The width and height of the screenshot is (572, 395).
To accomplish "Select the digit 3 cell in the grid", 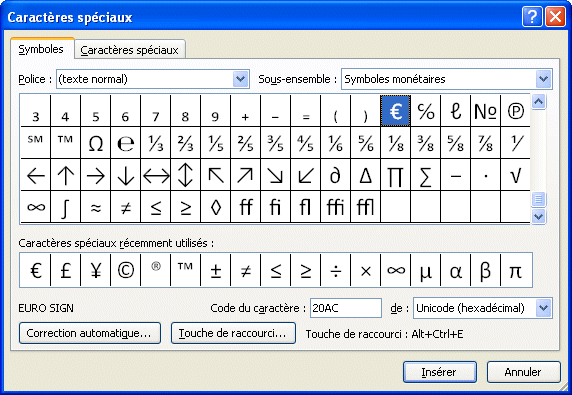I will (36, 111).
